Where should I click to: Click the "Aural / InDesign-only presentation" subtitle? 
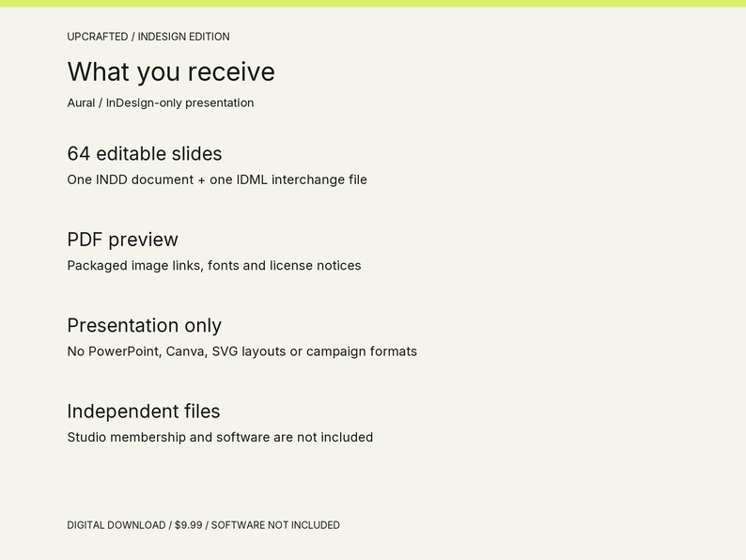(161, 102)
